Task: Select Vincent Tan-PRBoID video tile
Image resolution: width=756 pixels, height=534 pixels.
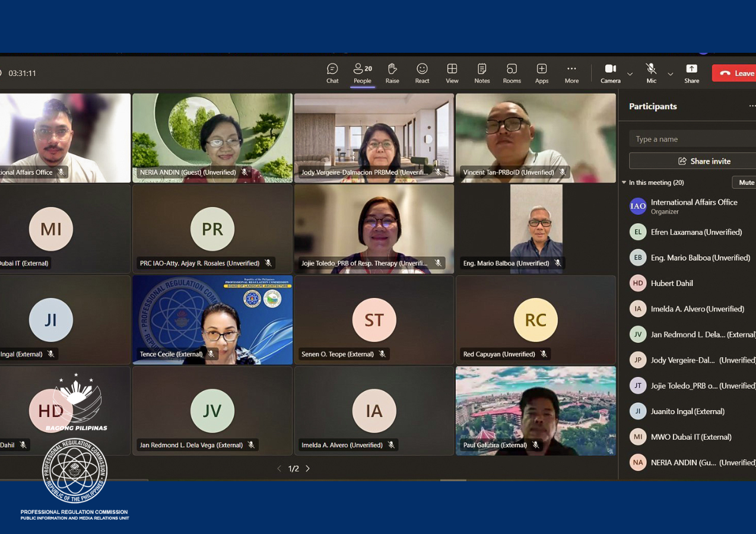Action: coord(536,138)
